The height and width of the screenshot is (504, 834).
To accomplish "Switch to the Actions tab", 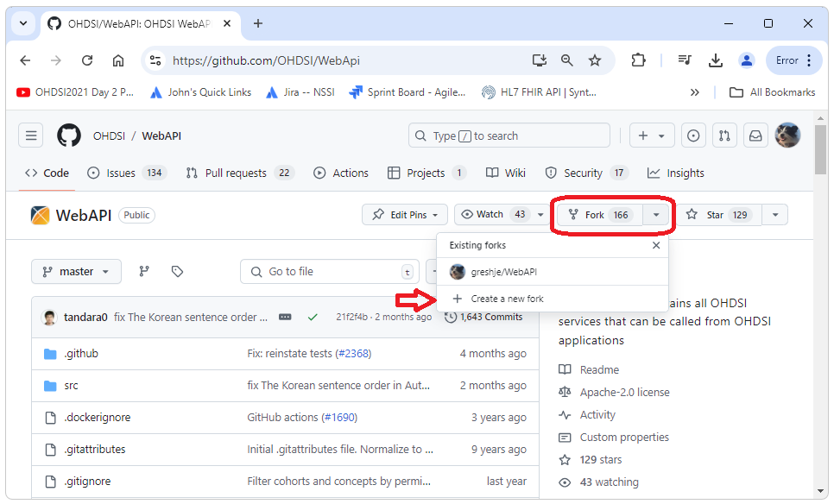I will pyautogui.click(x=341, y=173).
